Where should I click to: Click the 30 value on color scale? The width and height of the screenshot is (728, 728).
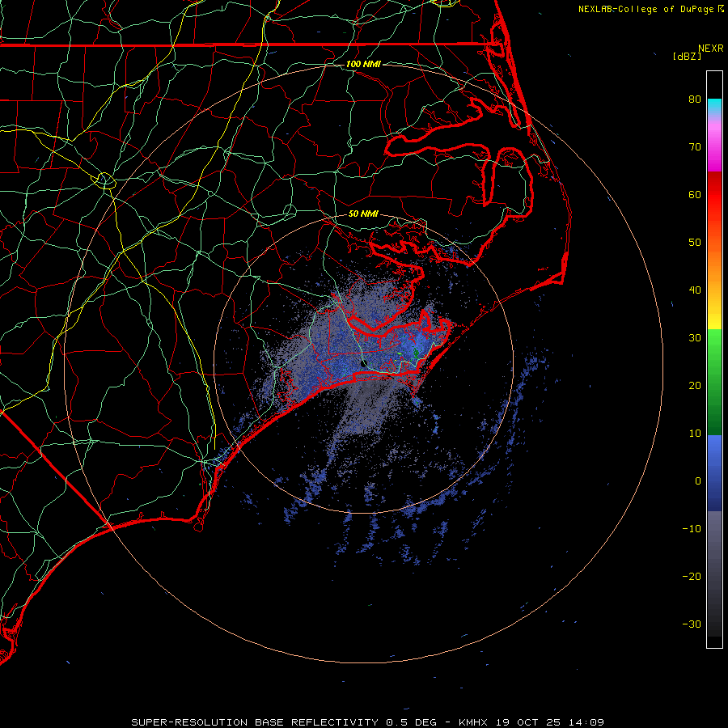(x=695, y=338)
